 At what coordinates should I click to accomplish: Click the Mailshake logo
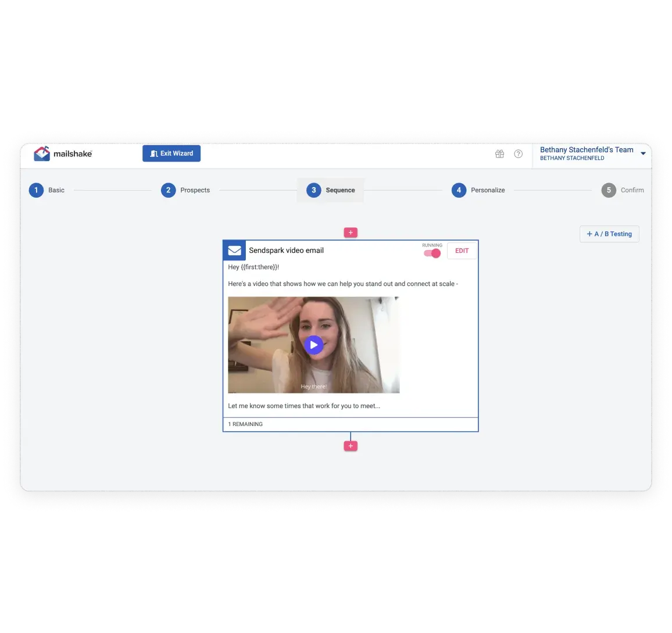point(63,153)
